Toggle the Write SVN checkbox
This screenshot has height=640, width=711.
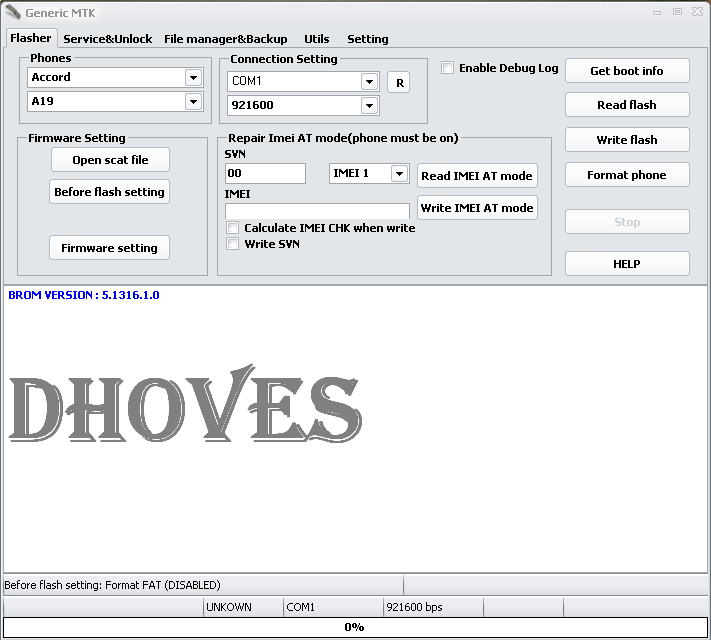[233, 244]
